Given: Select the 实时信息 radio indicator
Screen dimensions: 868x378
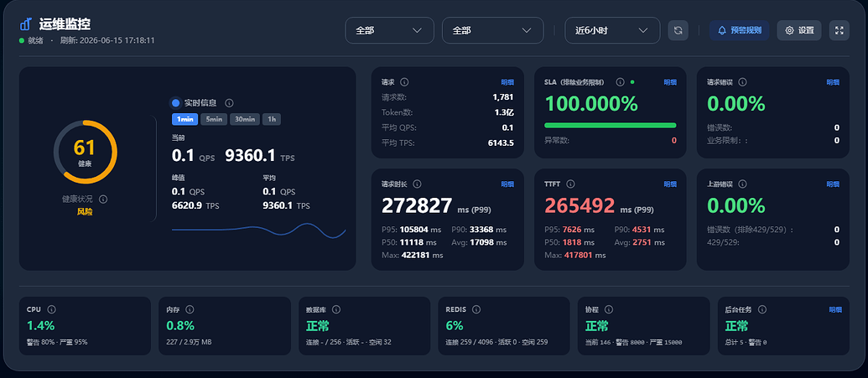Looking at the screenshot, I should [x=175, y=103].
